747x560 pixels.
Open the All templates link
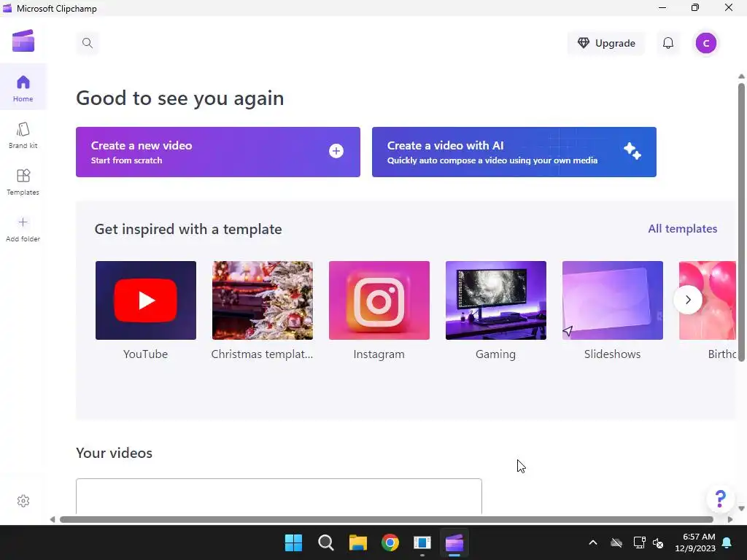coord(682,228)
